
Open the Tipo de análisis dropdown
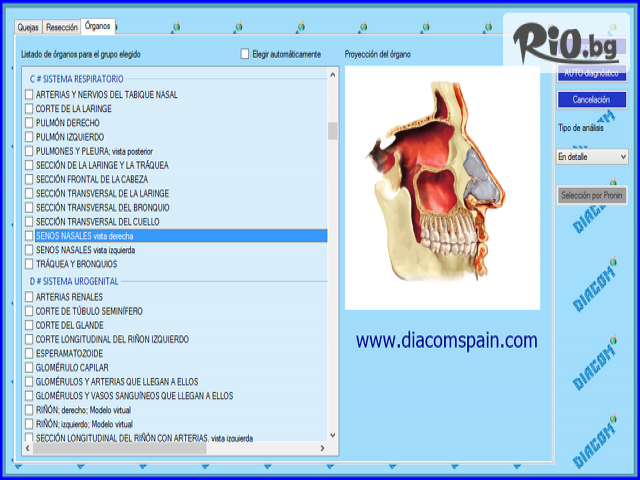pos(592,157)
